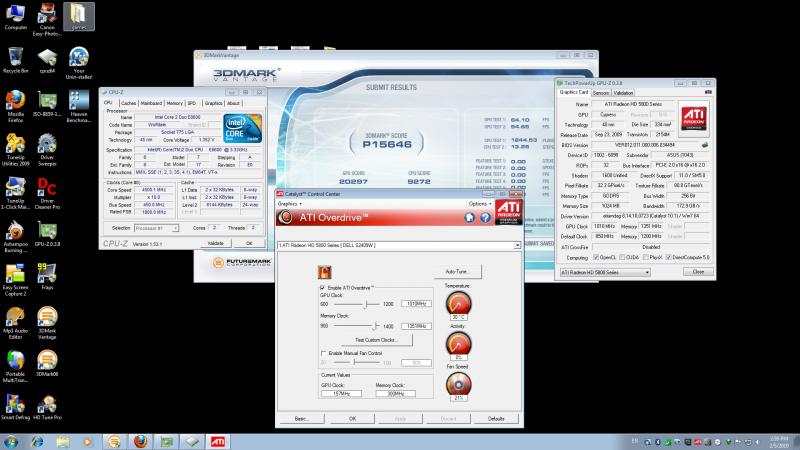800x450 pixels.
Task: Toggle the OpenCL checkbox in GPU-Z
Action: point(596,257)
